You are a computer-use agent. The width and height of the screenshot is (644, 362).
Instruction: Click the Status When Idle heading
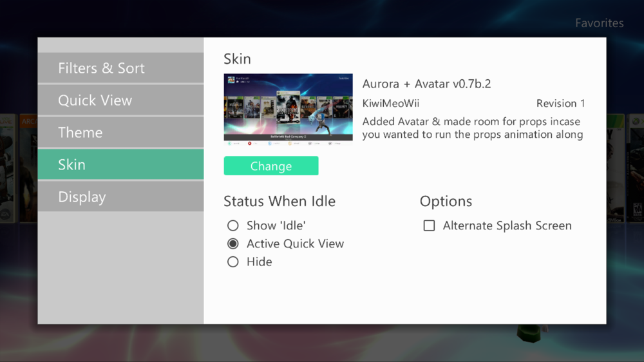(x=279, y=202)
